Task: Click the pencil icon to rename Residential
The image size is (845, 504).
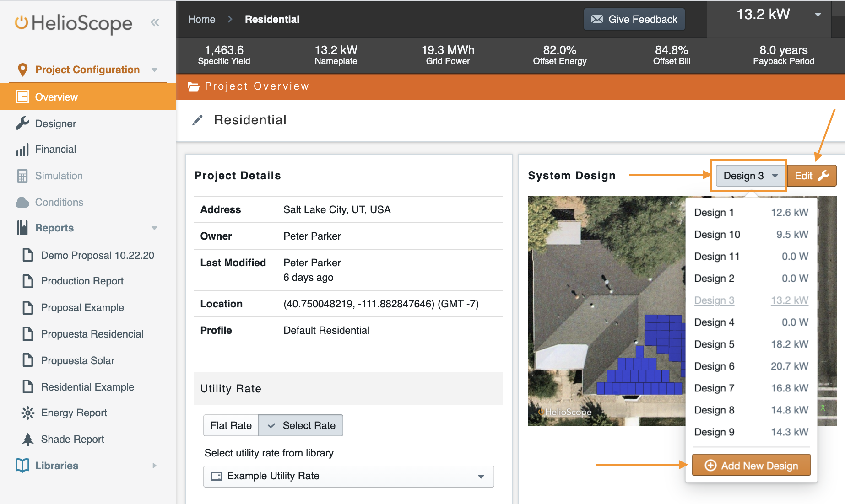Action: click(x=197, y=120)
